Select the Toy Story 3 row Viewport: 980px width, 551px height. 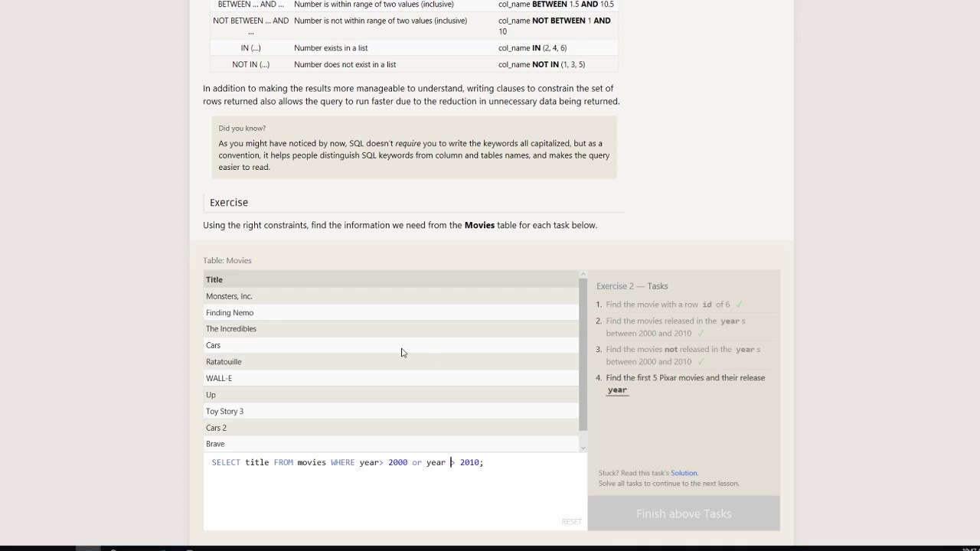click(x=390, y=411)
